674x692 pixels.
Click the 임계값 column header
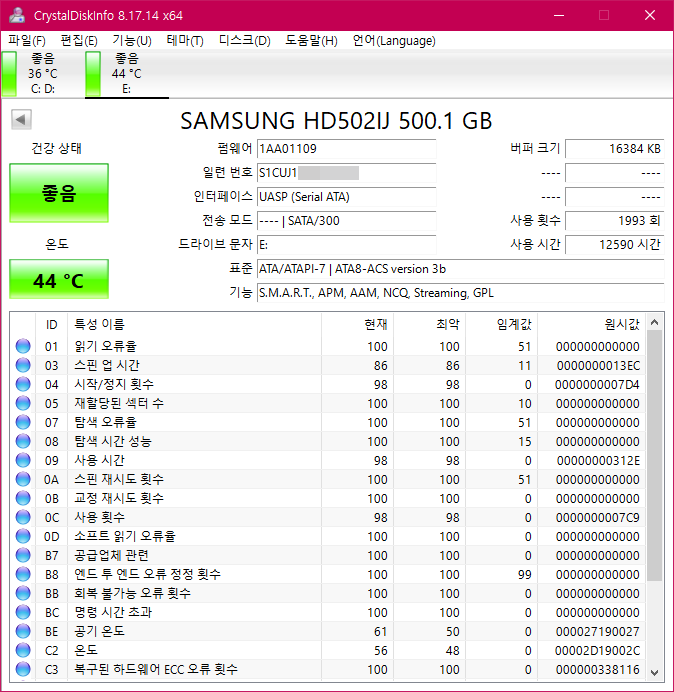pyautogui.click(x=501, y=324)
